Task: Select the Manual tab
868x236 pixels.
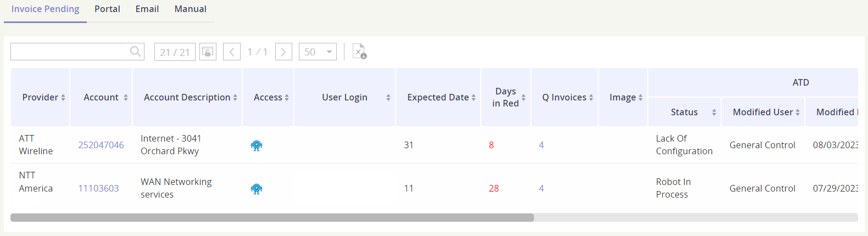Action: point(191,9)
